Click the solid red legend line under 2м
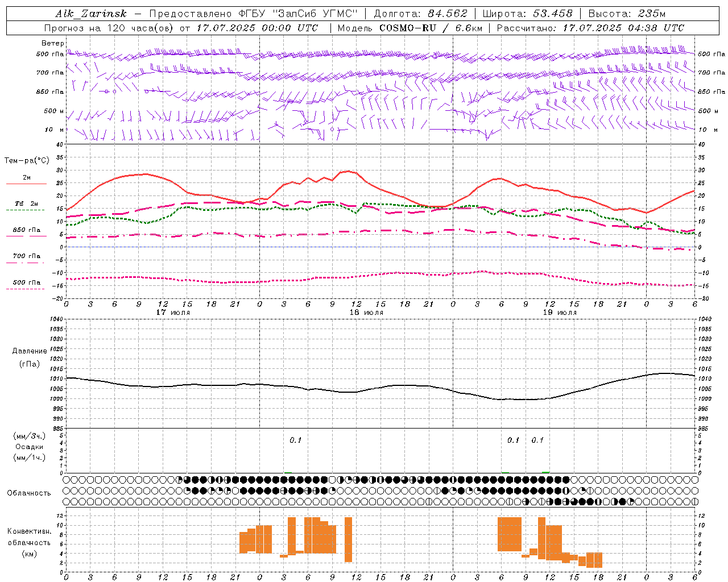Viewport: 728px width, 582px height. click(26, 184)
